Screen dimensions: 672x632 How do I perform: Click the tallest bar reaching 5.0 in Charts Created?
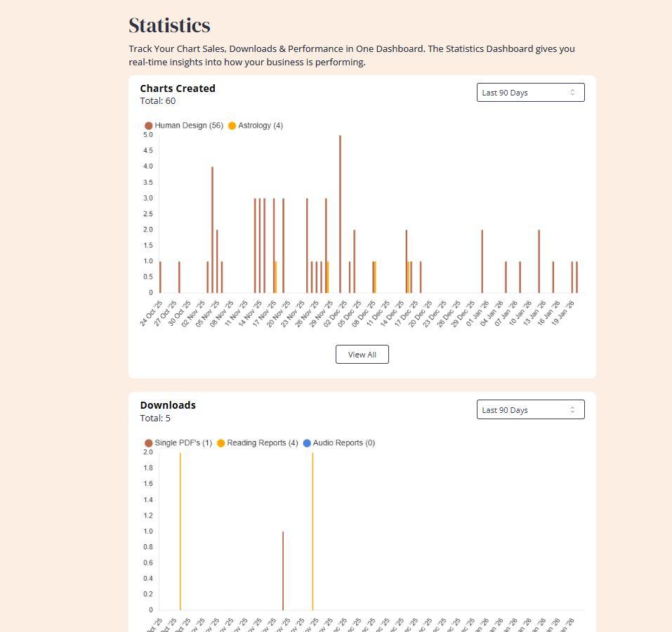pyautogui.click(x=340, y=214)
